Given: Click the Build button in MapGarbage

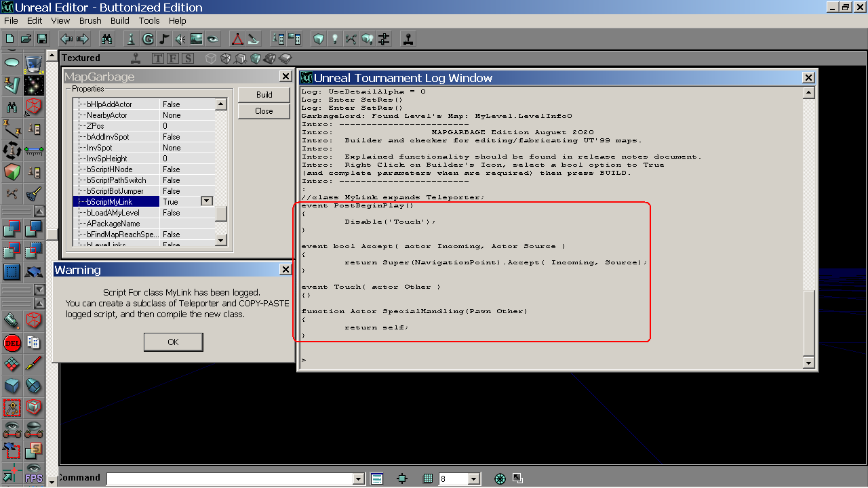Looking at the screenshot, I should tap(264, 95).
